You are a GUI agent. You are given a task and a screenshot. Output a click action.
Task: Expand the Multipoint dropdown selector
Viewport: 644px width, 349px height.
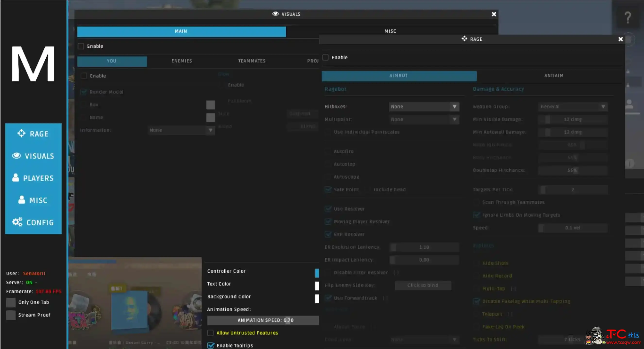point(454,119)
